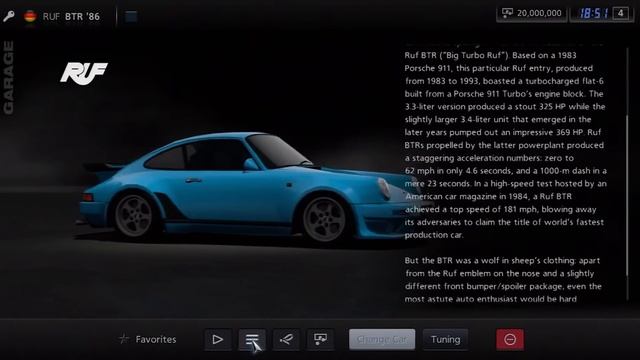Click the text "production car."
This screenshot has width=640, height=360.
click(x=434, y=235)
